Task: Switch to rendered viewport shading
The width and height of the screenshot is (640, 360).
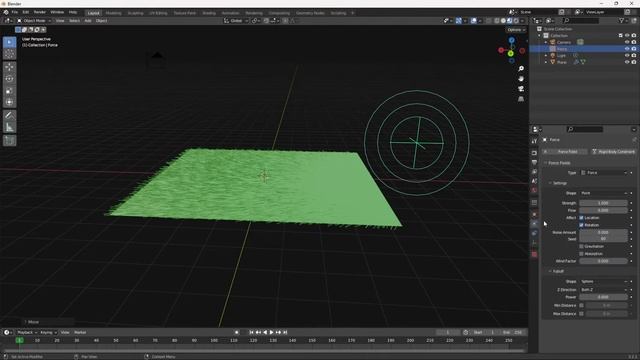Action: 516,20
